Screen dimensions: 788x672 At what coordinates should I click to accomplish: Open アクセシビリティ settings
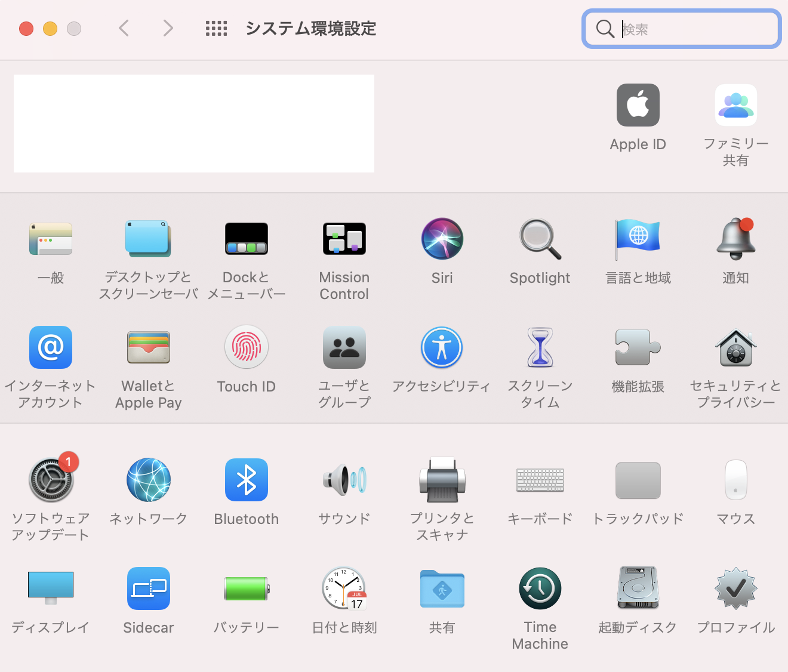click(x=442, y=347)
